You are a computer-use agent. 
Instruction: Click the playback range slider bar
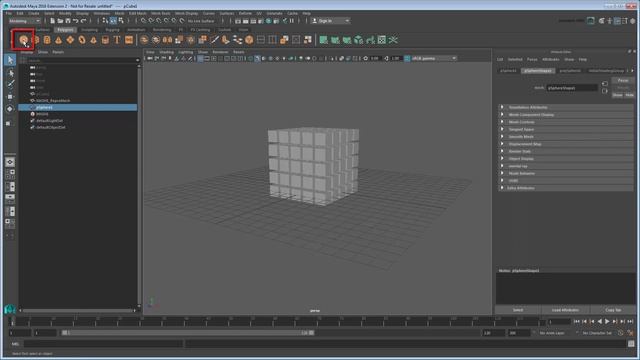188,333
